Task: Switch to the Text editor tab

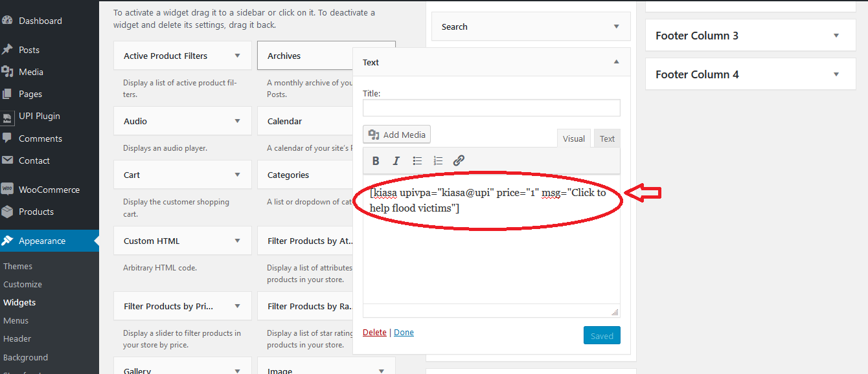Action: point(607,138)
